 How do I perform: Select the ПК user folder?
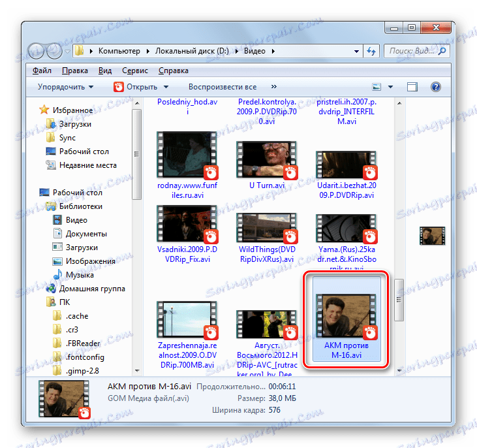(58, 302)
